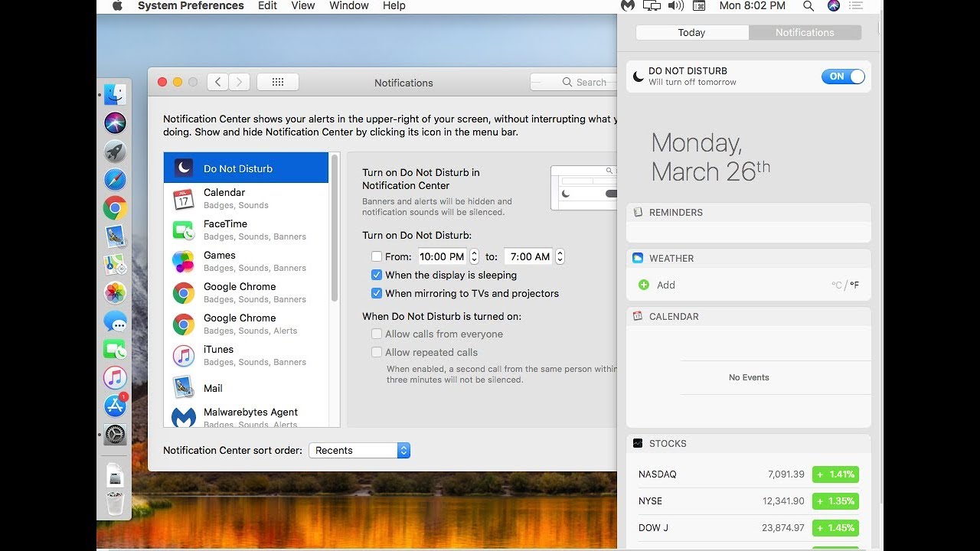
Task: Select Mail in notifications list
Action: 246,388
